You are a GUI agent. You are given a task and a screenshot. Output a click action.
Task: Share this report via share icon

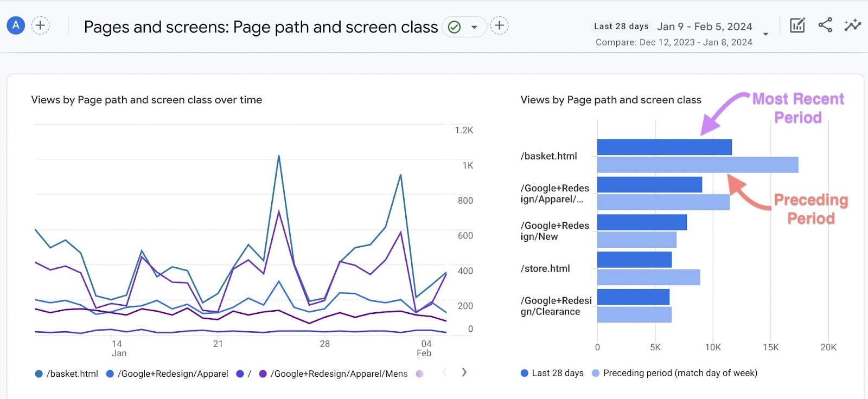pos(825,25)
